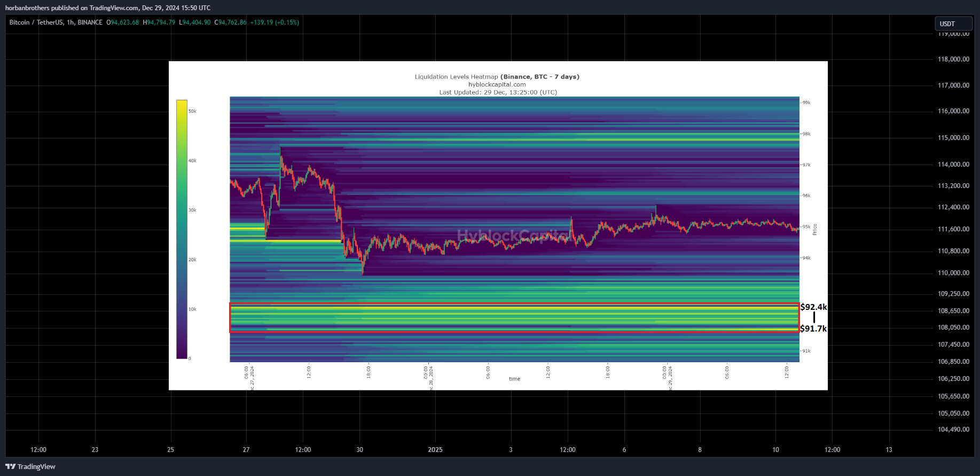Click price axis label 105,650.00

tap(953, 396)
